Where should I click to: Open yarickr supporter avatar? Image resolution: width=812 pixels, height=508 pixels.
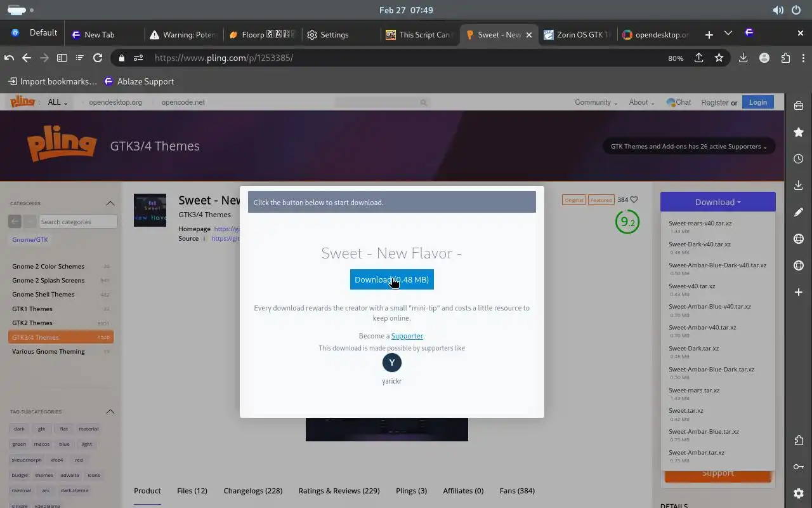coord(392,363)
